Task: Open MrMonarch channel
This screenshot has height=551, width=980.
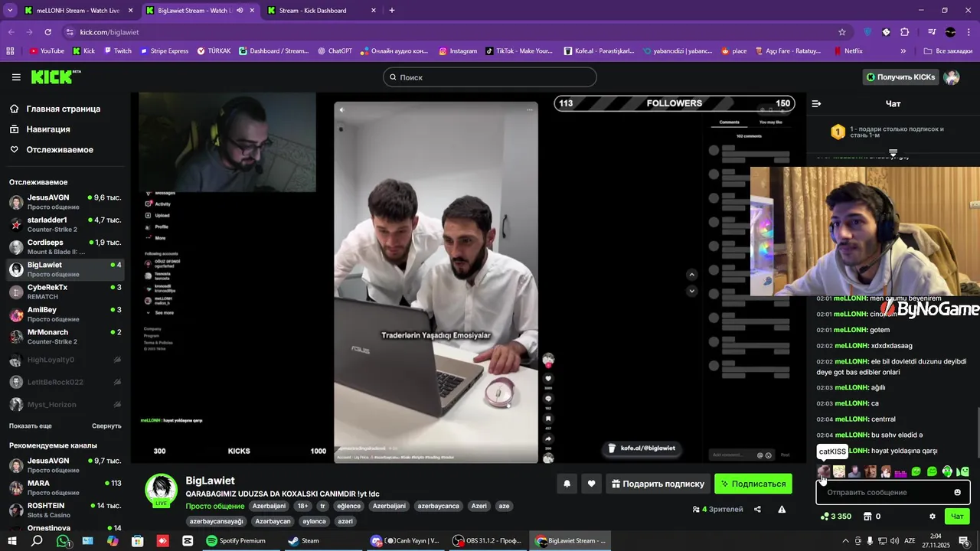Action: 65,337
